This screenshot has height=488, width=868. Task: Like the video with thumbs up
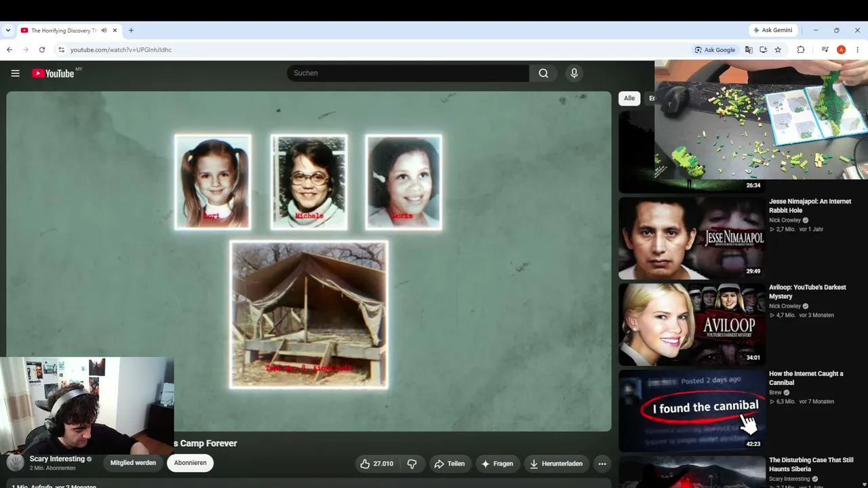[x=376, y=464]
